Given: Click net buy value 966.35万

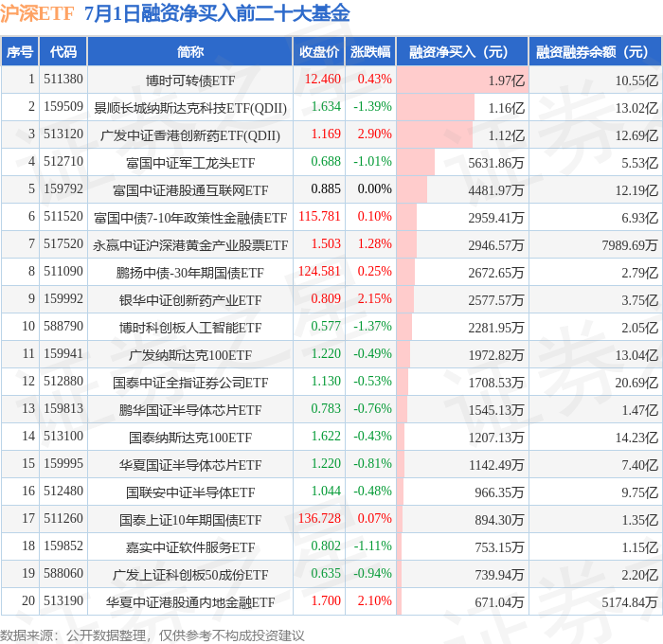Looking at the screenshot, I should (x=500, y=492).
